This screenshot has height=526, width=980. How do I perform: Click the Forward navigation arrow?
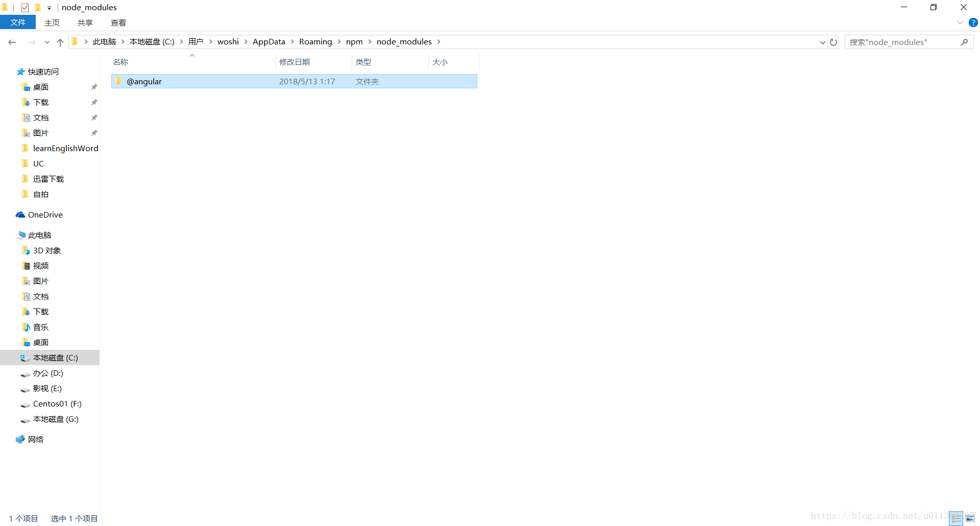32,42
